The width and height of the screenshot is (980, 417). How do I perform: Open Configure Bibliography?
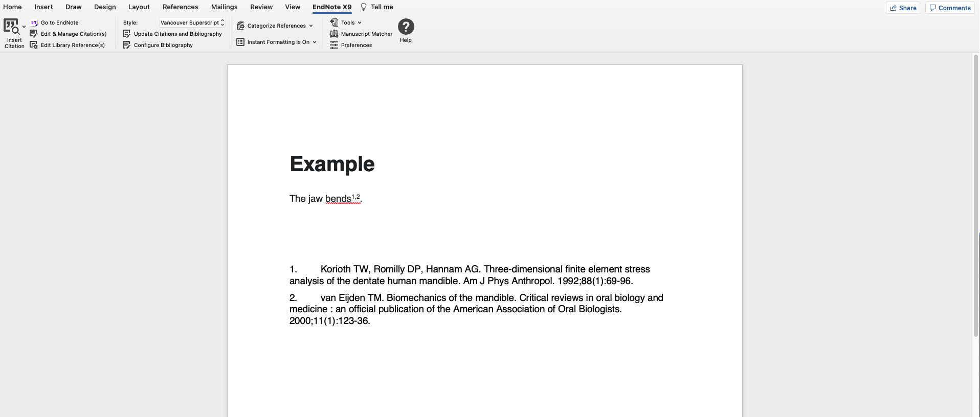[x=158, y=45]
